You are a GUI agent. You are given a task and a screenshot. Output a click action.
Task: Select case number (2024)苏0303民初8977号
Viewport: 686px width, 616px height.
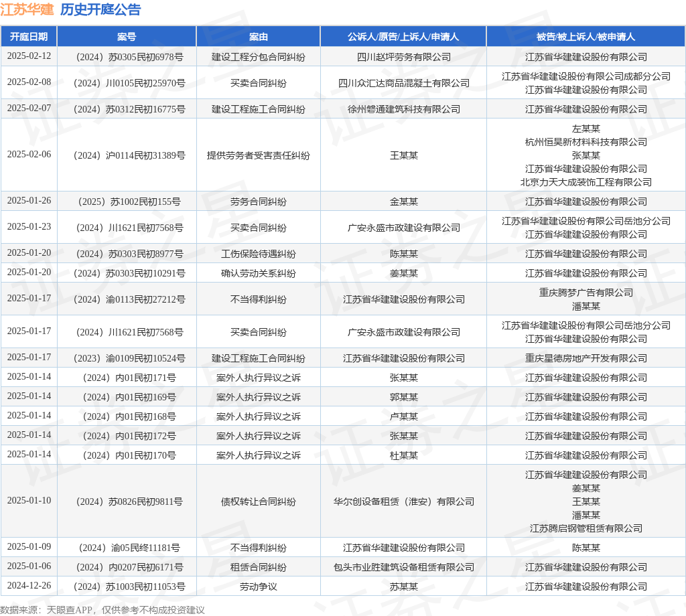129,254
